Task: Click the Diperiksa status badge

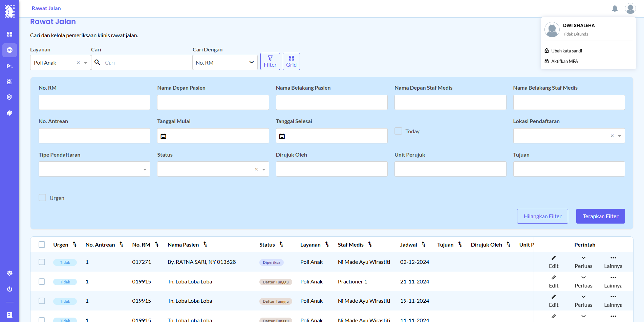Action: pyautogui.click(x=272, y=262)
